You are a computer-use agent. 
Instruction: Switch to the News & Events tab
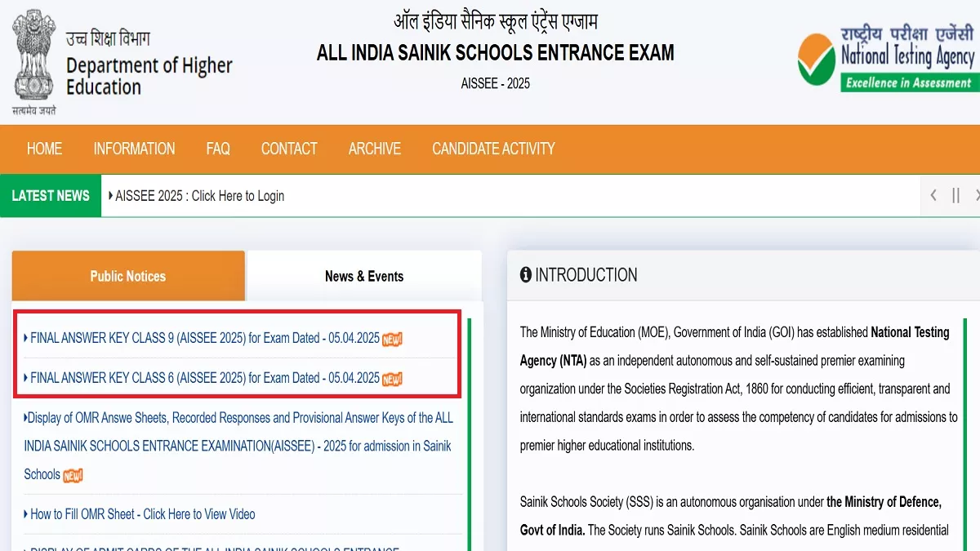point(364,276)
